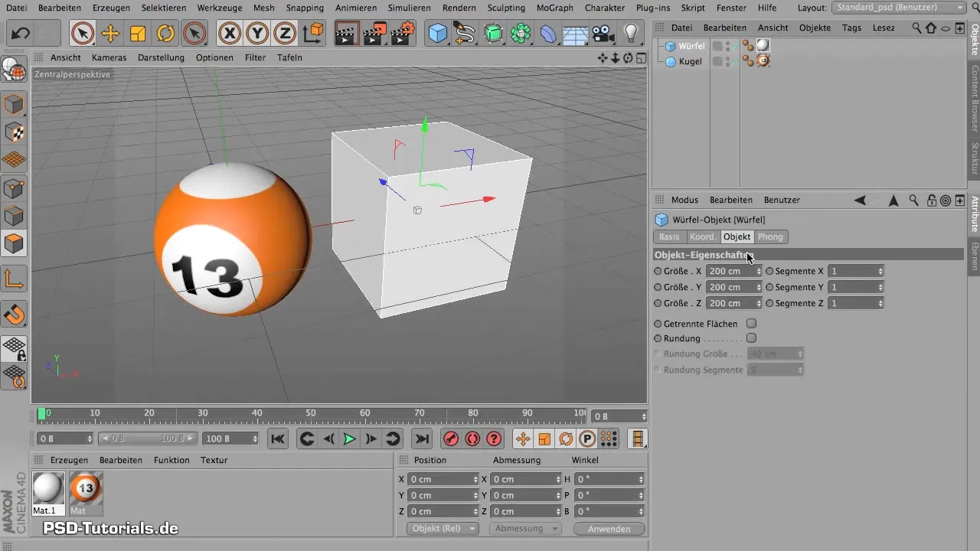Click the undo arrow icon

21,34
